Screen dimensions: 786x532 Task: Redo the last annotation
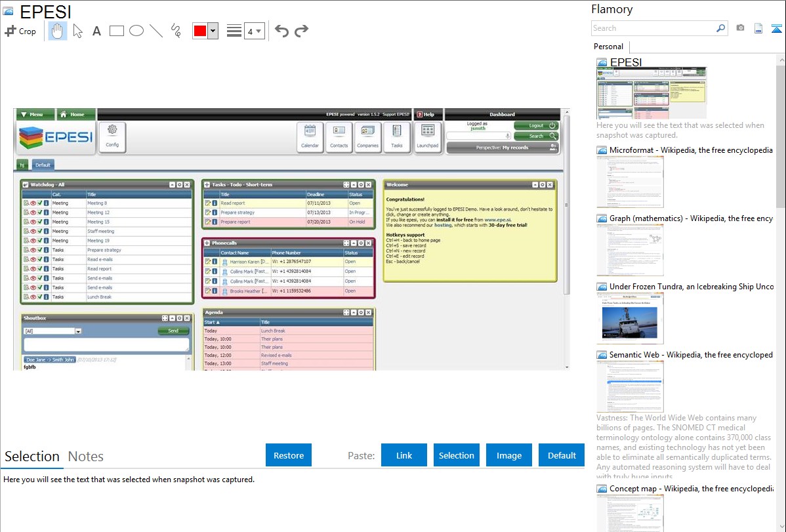coord(301,31)
